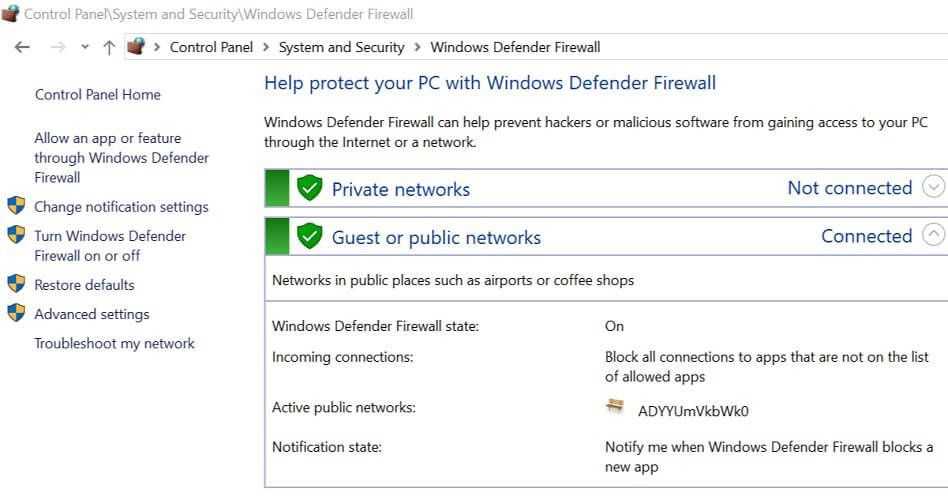Click the System and Security breadcrumb
This screenshot has height=500, width=948.
[341, 47]
